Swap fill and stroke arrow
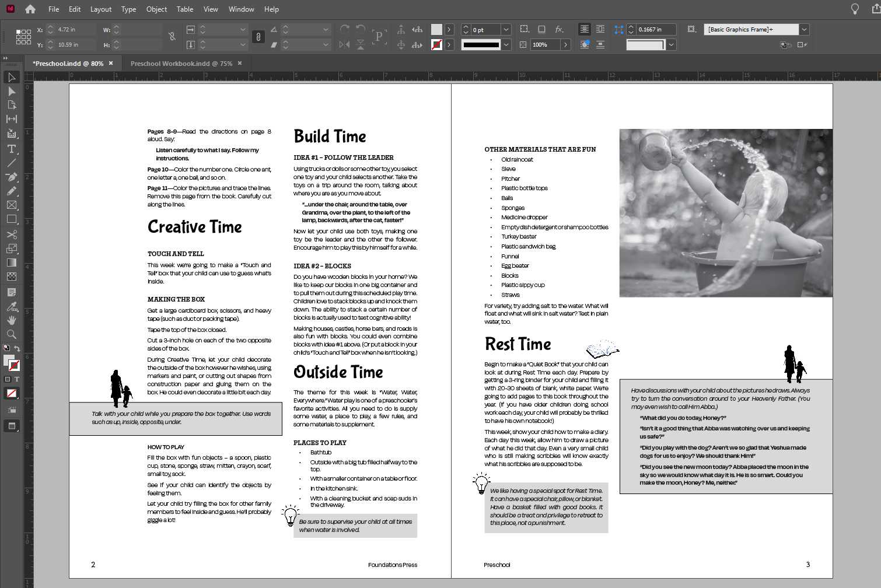Image resolution: width=881 pixels, height=588 pixels. (18, 348)
